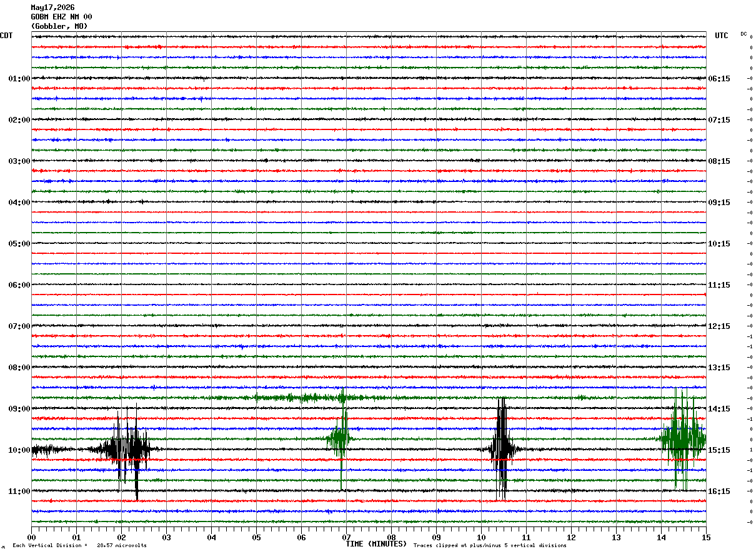
Task: Click the (Gobbler, MO) location text
Action: pyautogui.click(x=59, y=26)
